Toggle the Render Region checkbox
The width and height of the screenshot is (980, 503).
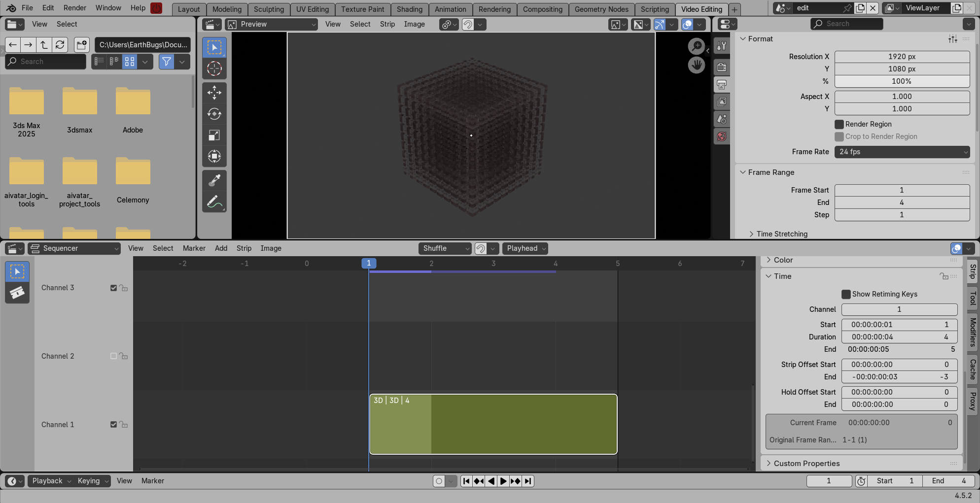click(x=839, y=124)
